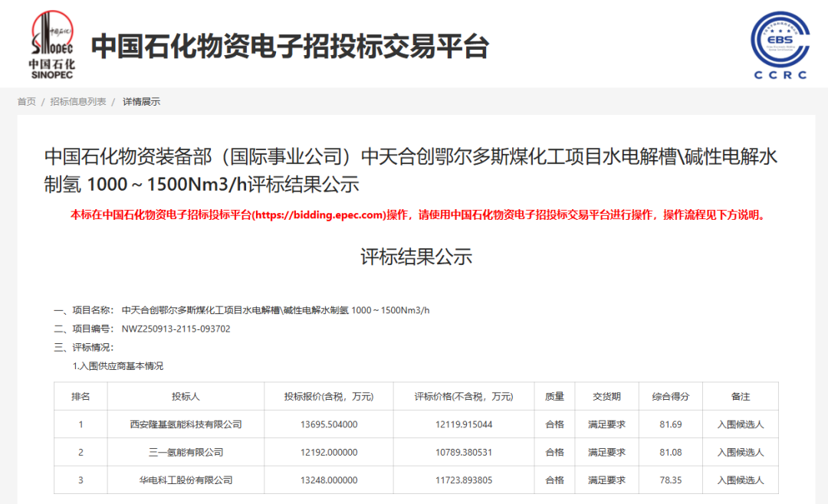Click the 综合得分 column header
The image size is (828, 504).
(670, 397)
